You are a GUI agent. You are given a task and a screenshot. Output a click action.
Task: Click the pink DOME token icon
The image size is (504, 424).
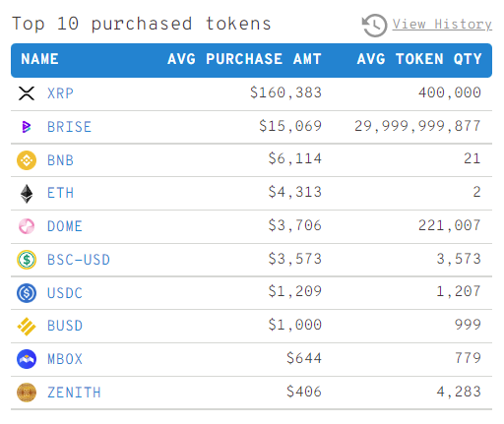[x=27, y=226]
